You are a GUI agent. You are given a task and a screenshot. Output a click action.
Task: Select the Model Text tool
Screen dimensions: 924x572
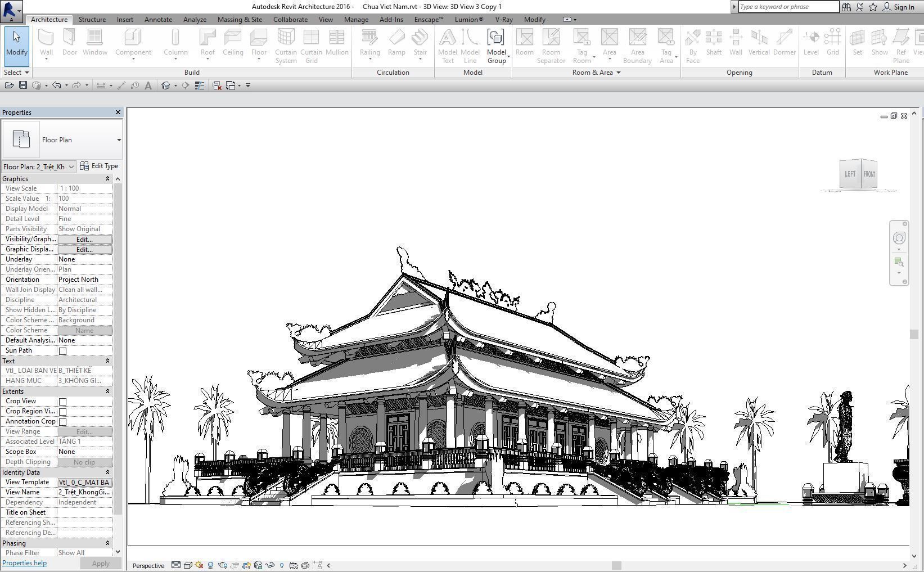(448, 46)
